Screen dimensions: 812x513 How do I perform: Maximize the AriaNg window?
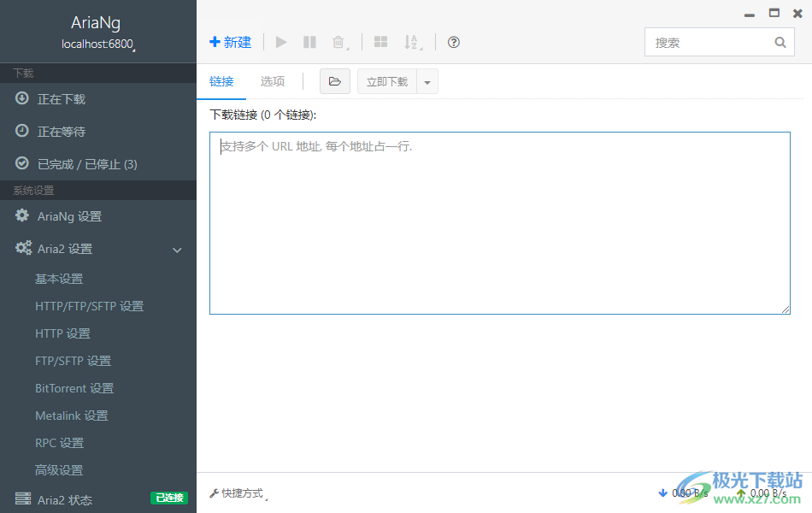coord(774,13)
